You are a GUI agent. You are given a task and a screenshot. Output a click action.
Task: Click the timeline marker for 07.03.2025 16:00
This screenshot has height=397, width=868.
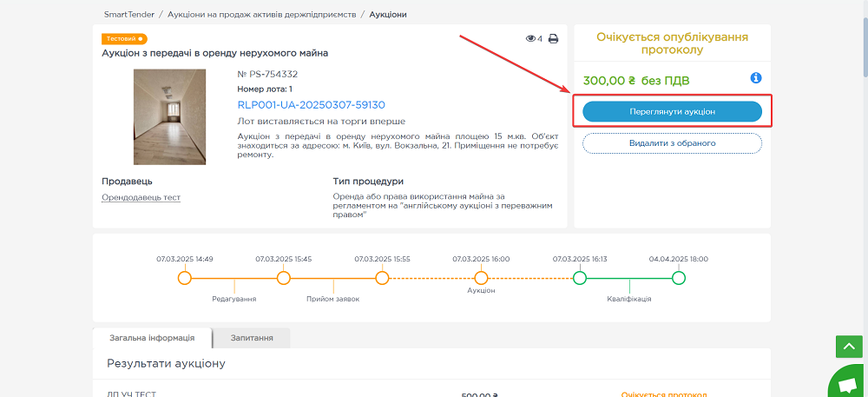point(481,278)
